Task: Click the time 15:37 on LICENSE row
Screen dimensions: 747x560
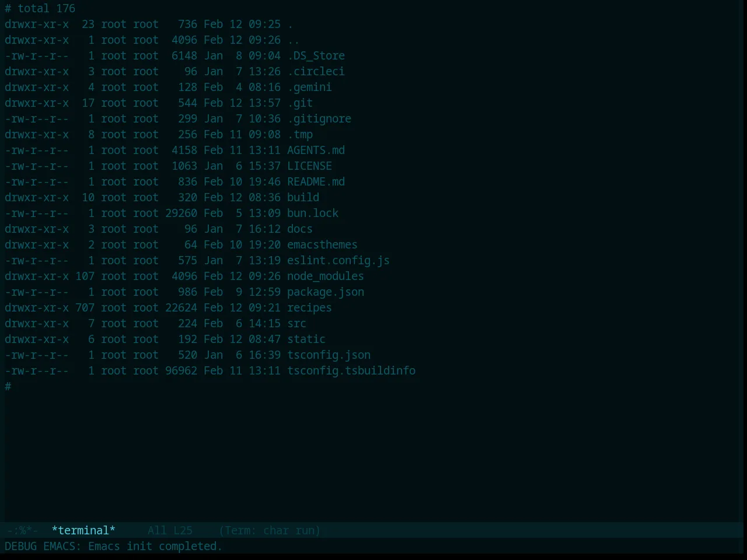Action: click(x=264, y=166)
